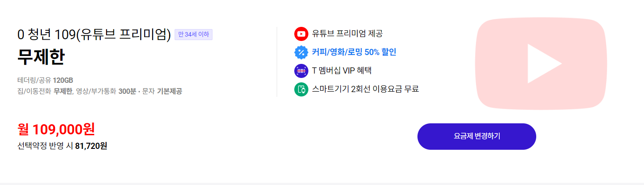This screenshot has height=185, width=644.
Task: Click the 문자 기본제공 text
Action: pyautogui.click(x=162, y=91)
